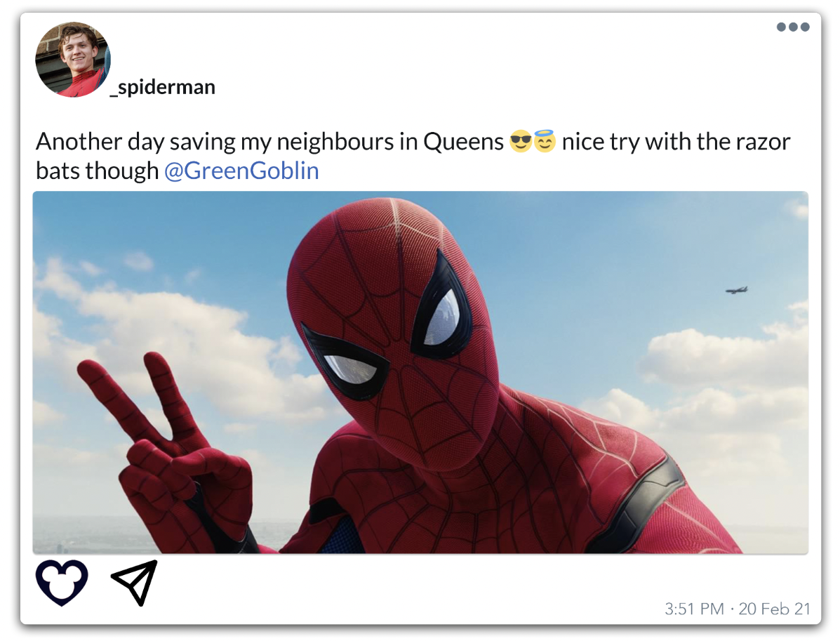
Task: Click the 3:51 PM timestamp
Action: coord(694,609)
